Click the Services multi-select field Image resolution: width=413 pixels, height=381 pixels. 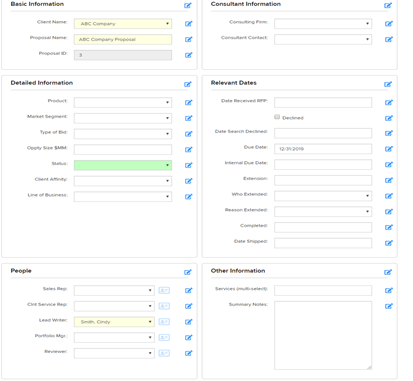click(x=323, y=290)
